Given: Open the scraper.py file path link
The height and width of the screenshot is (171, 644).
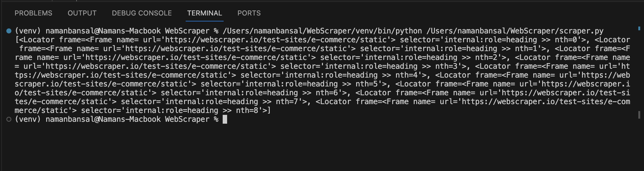Looking at the screenshot, I should point(515,31).
